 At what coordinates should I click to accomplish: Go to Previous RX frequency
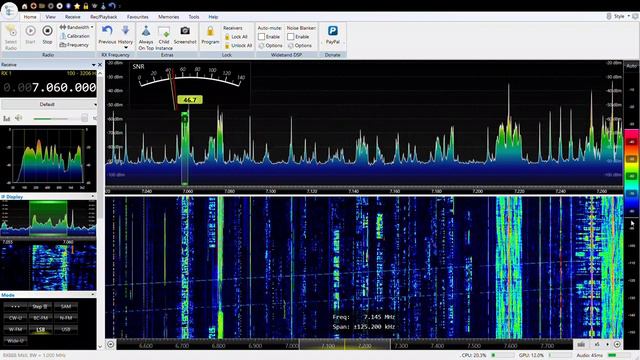(107, 35)
